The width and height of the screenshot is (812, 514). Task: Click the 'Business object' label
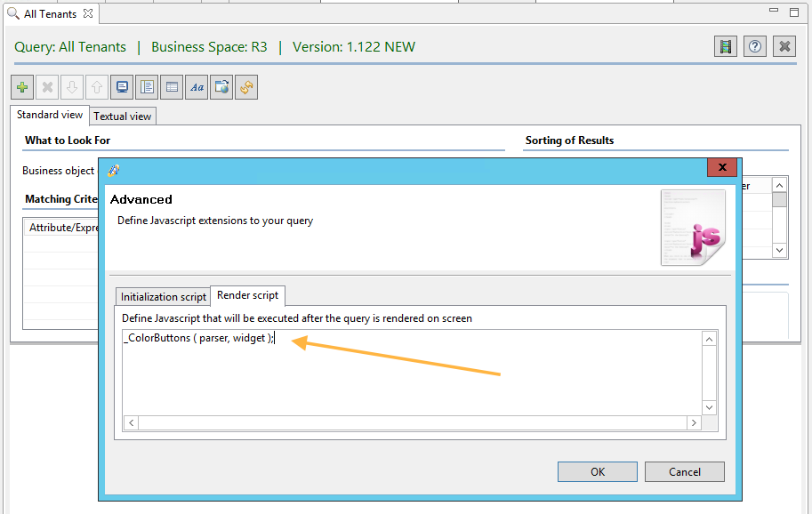pyautogui.click(x=58, y=171)
